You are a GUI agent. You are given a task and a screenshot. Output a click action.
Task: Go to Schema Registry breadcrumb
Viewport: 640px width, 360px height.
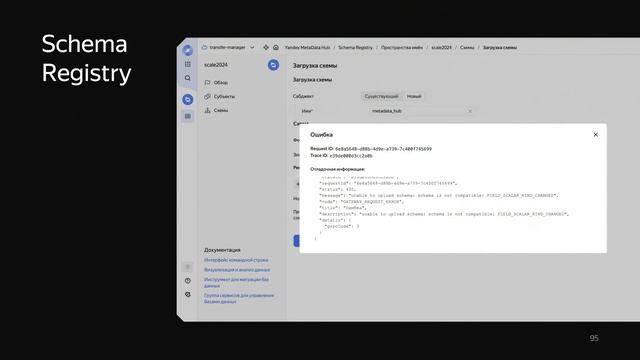coord(355,47)
